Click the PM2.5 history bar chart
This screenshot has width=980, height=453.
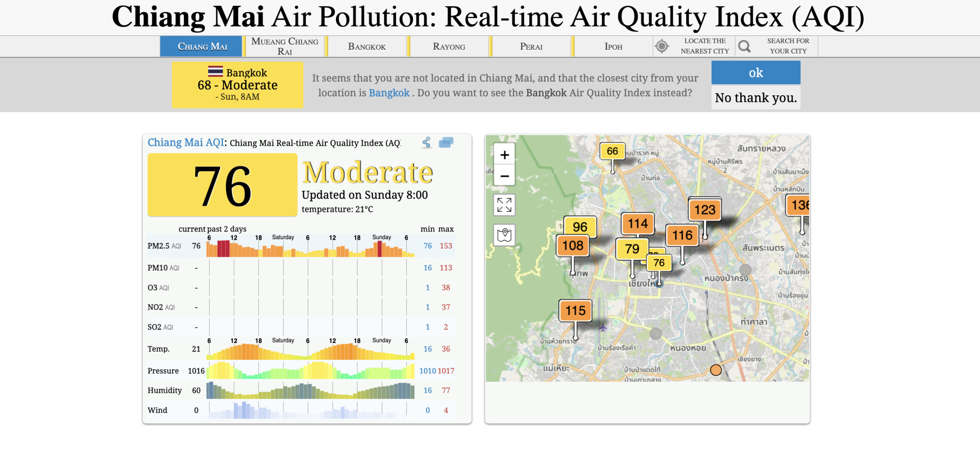point(310,248)
